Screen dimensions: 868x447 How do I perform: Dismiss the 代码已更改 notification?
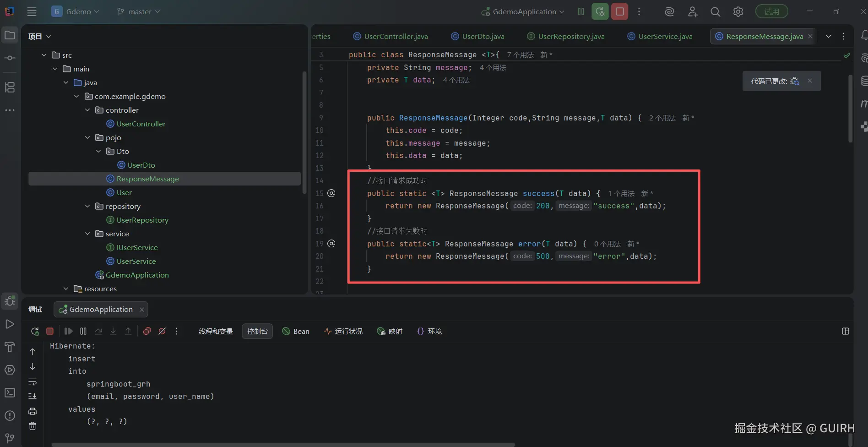click(x=810, y=81)
